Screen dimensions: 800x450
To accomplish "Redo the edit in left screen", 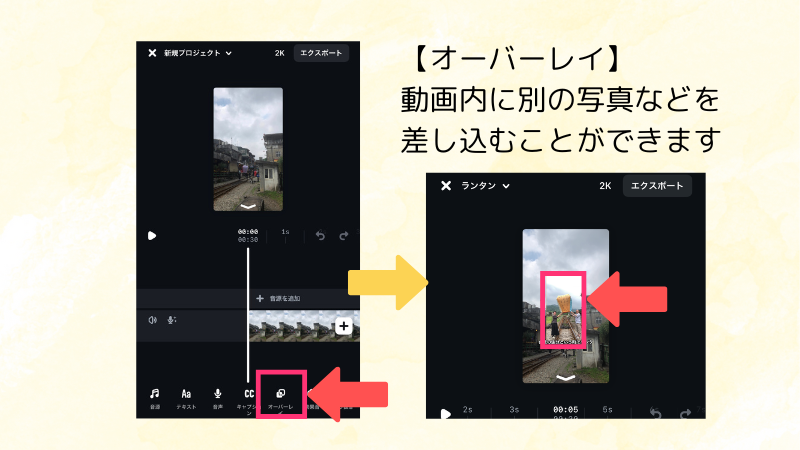I will (x=344, y=236).
